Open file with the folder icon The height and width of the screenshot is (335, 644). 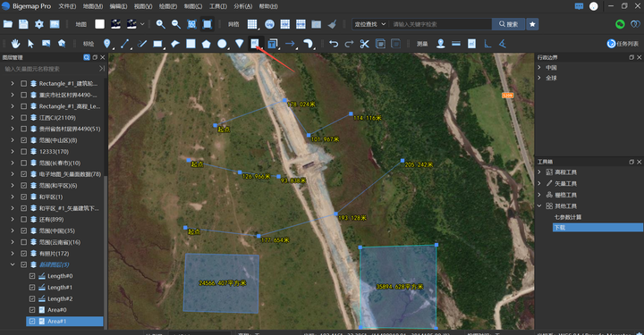coord(8,24)
